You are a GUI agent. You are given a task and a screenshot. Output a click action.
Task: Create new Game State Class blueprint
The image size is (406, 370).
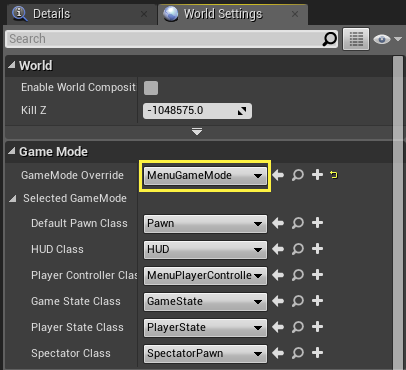coord(317,301)
